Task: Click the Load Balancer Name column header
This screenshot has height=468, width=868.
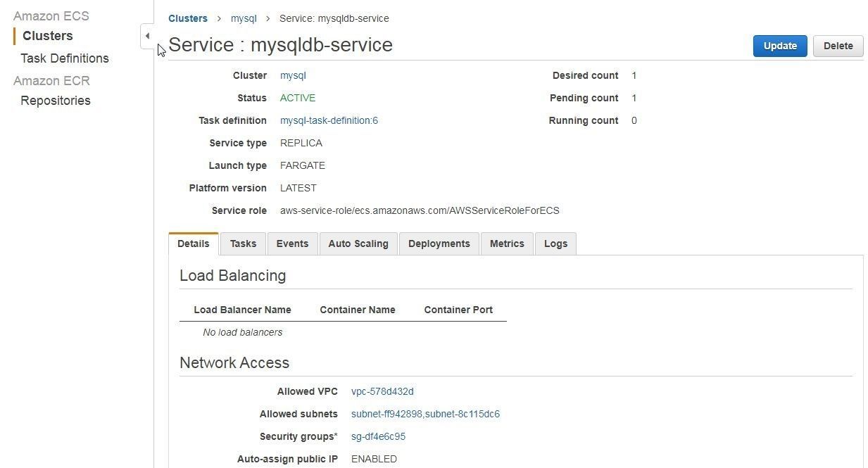Action: [242, 310]
